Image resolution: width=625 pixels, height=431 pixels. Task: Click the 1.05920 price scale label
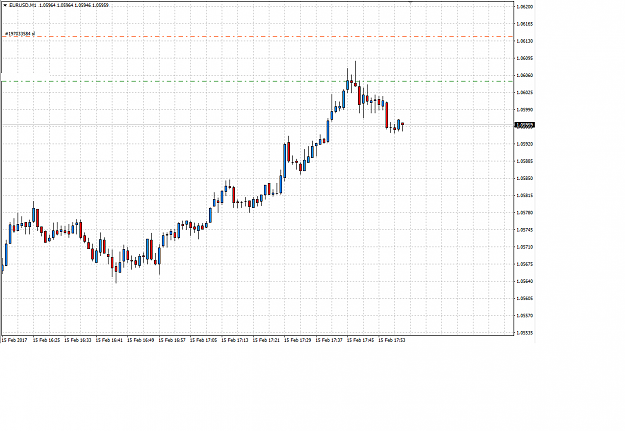point(525,144)
